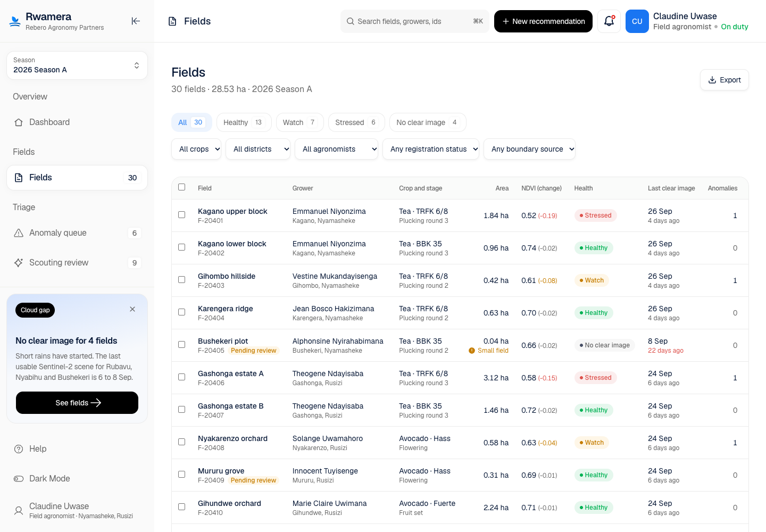Open Gihundwe orchard field
Viewport: 766px width, 532px height.
[229, 503]
